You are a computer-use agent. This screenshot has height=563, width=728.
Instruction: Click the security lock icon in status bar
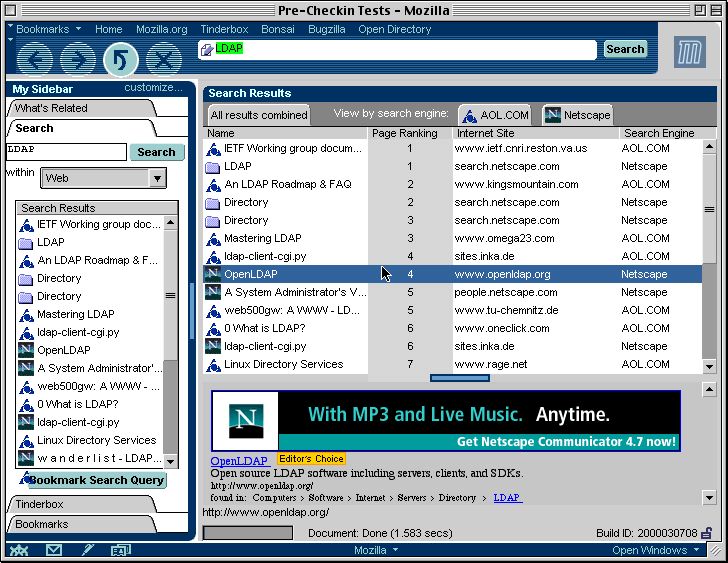707,533
